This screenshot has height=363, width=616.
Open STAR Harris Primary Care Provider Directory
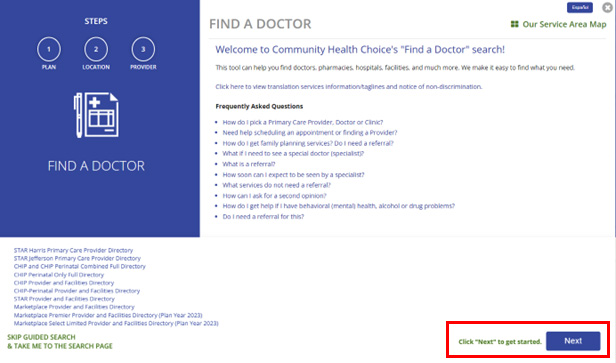tap(73, 250)
